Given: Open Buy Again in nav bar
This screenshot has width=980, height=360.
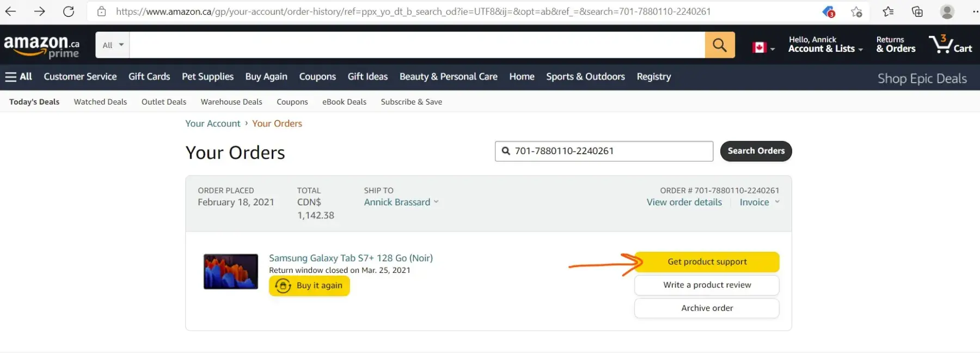Looking at the screenshot, I should [266, 77].
